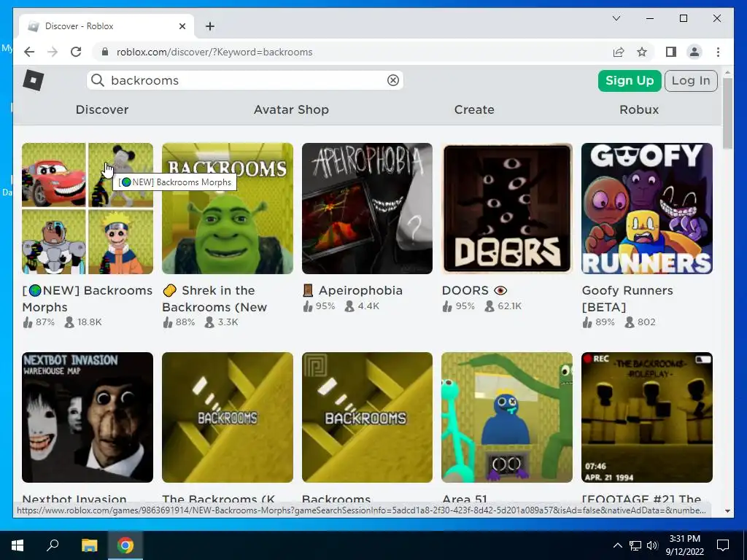Open the Goofy Runners thumbnail
This screenshot has height=560, width=747.
(x=647, y=209)
